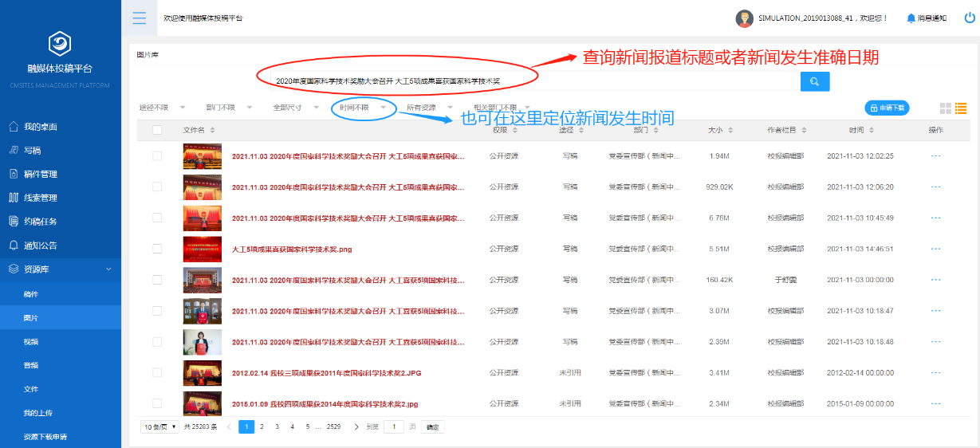Screen dimensions: 980x448
Task: Click the search keyword input field
Action: [526, 81]
